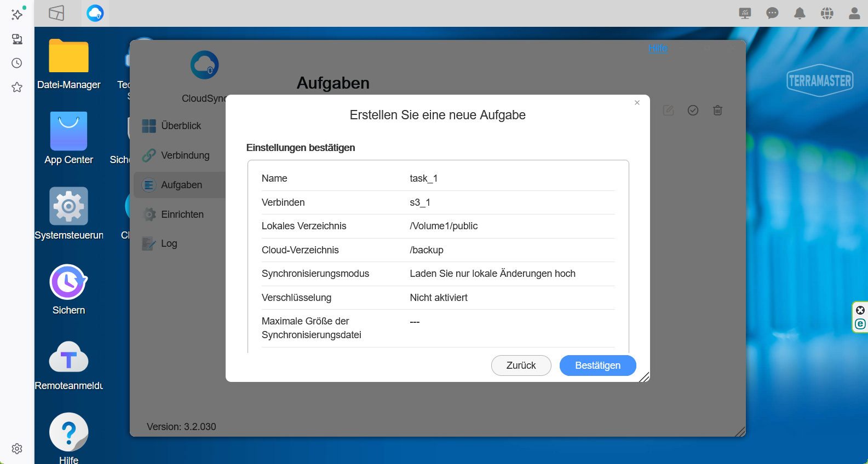Open notifications bell icon
This screenshot has height=464, width=868.
tap(800, 13)
